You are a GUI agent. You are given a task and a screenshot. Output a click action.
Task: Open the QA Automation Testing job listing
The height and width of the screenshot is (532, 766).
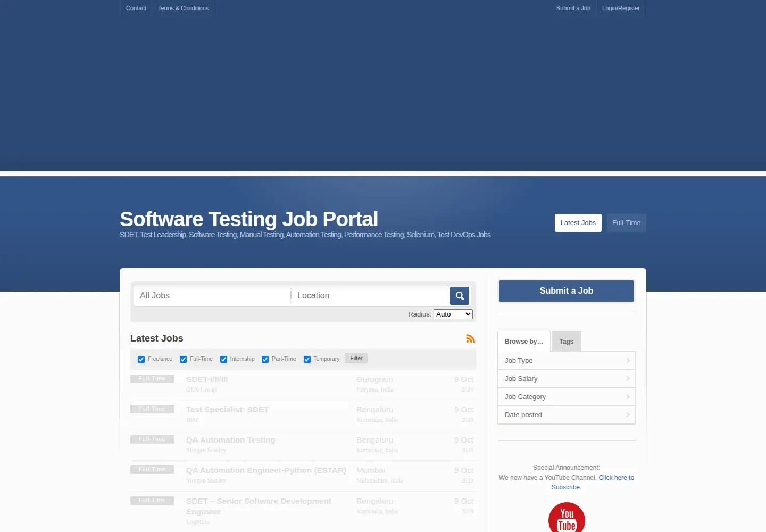point(231,440)
